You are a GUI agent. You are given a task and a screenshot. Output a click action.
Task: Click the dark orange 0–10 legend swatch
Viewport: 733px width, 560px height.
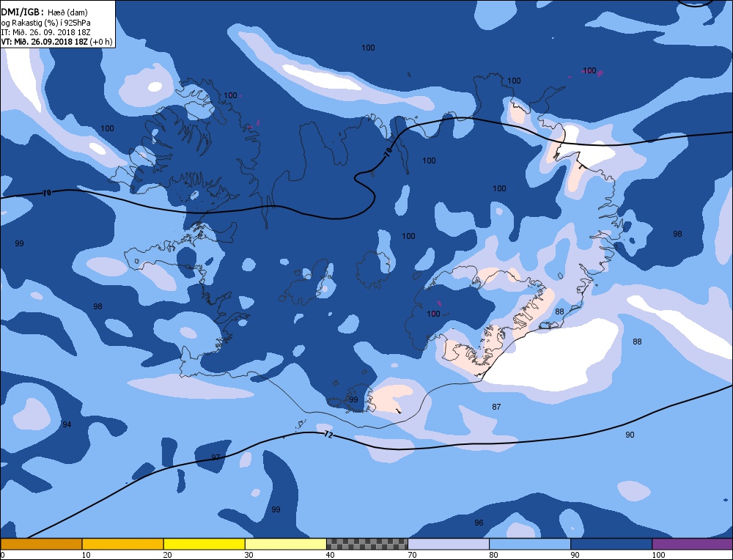[x=41, y=544]
